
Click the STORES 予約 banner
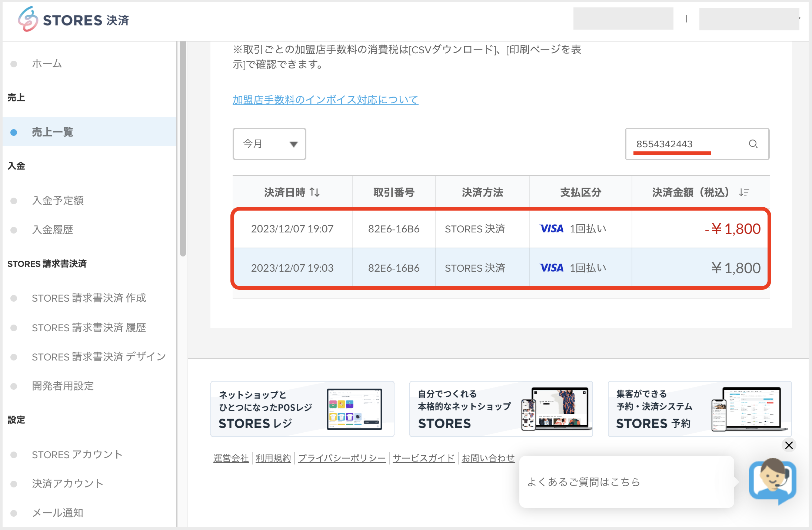pos(700,409)
